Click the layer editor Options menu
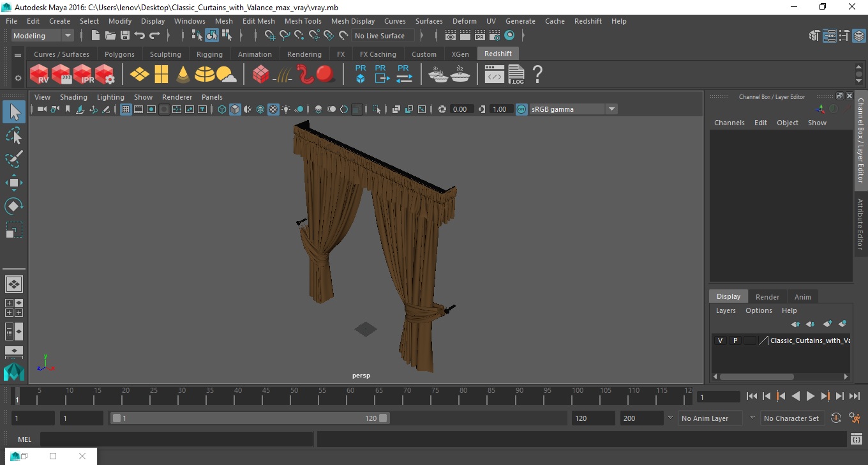The width and height of the screenshot is (868, 465). click(758, 310)
